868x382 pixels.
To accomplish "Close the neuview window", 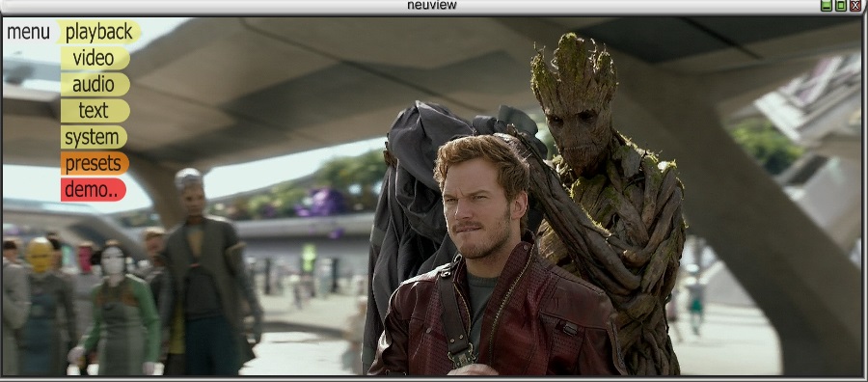I will pyautogui.click(x=854, y=6).
